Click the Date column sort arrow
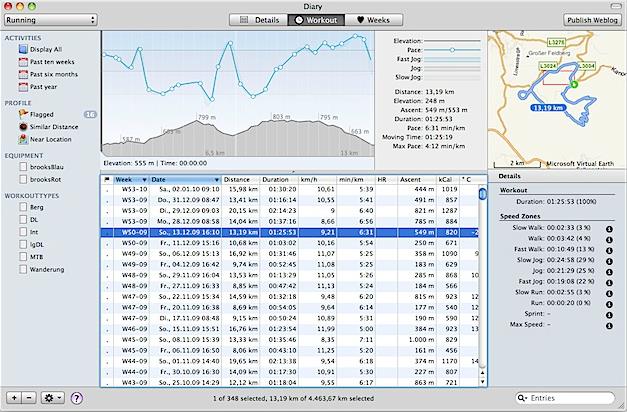 (x=216, y=180)
